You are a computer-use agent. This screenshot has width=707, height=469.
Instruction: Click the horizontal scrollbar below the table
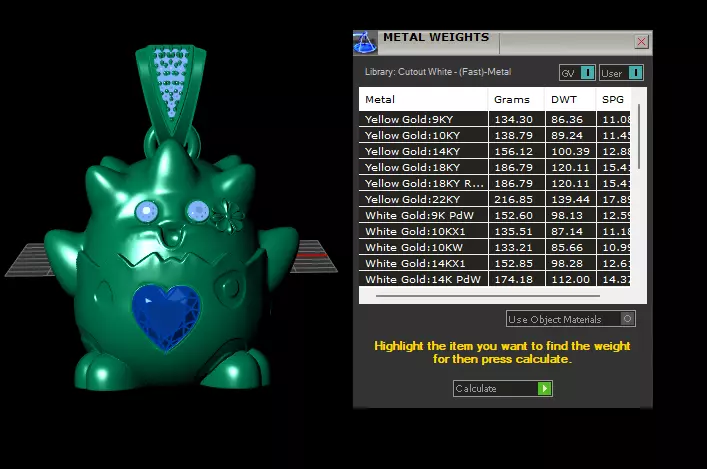pyautogui.click(x=488, y=296)
